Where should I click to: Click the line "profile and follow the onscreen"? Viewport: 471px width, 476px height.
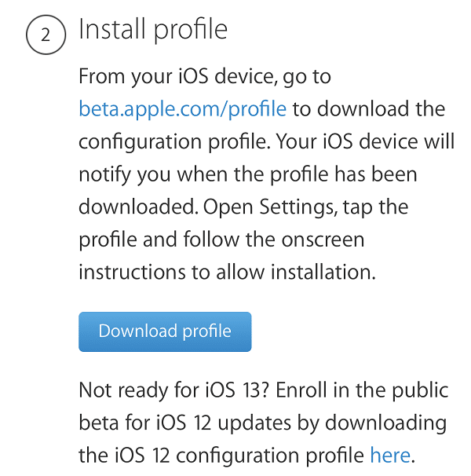[221, 240]
